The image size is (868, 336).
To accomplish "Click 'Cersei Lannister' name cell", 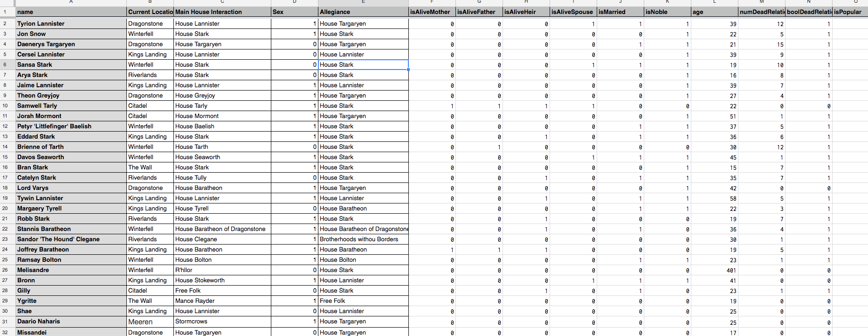I will (71, 54).
